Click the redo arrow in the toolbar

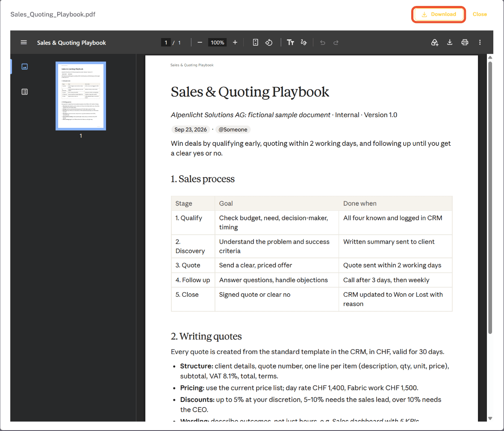[x=336, y=42]
